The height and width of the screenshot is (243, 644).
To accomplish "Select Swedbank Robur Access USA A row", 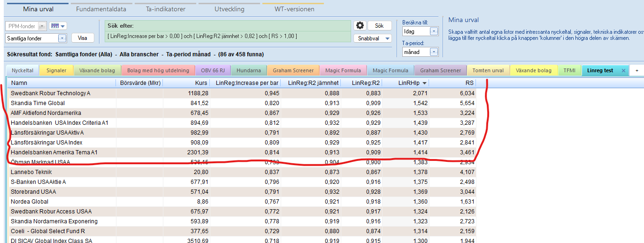I will [242, 212].
